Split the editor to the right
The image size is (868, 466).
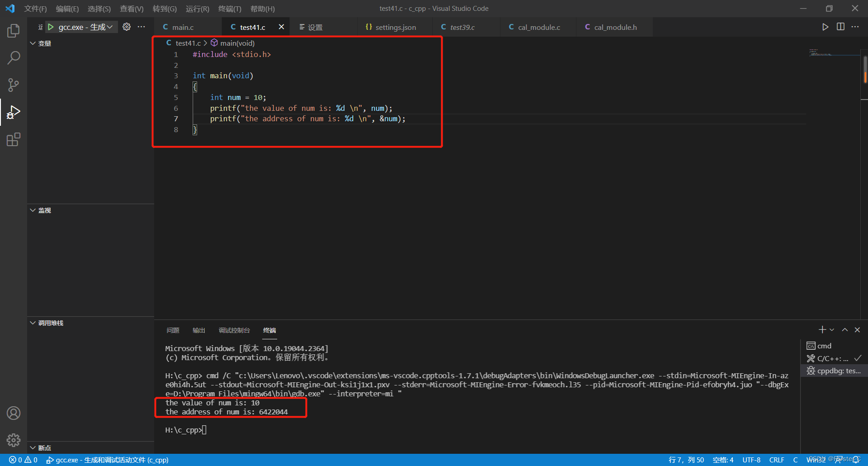tap(840, 27)
